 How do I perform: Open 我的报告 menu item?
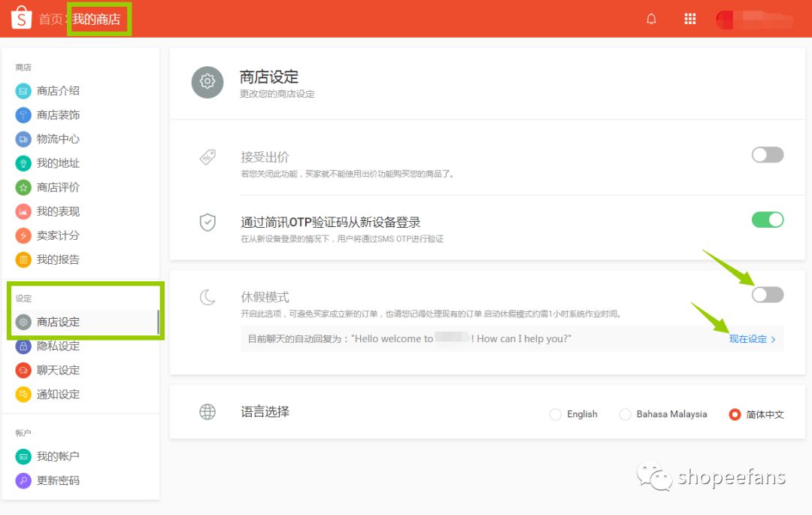[58, 259]
